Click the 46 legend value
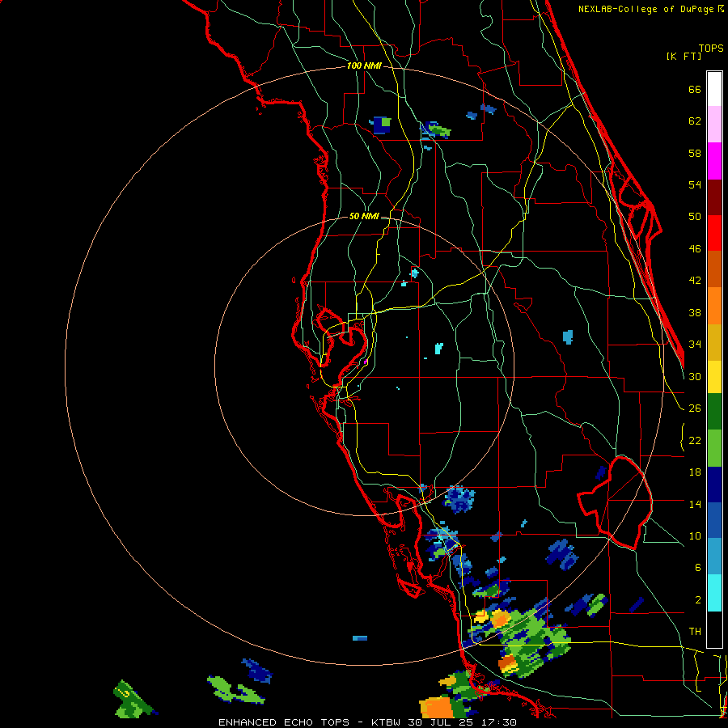728x728 pixels. click(695, 248)
